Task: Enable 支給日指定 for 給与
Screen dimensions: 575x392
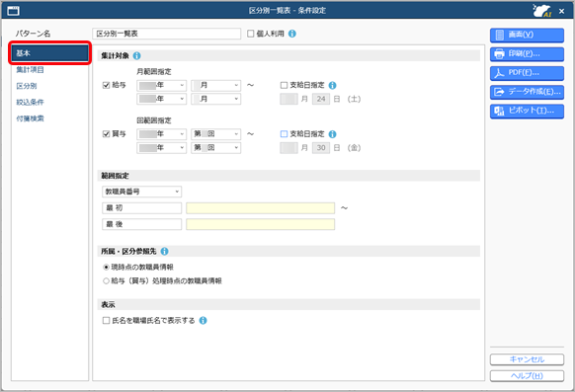Action: pos(284,85)
